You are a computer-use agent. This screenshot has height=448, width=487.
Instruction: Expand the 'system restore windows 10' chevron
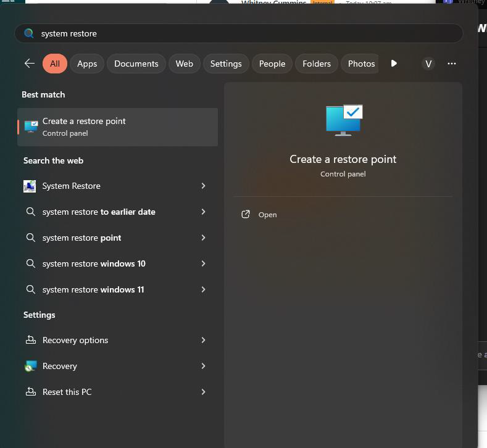[x=203, y=263]
